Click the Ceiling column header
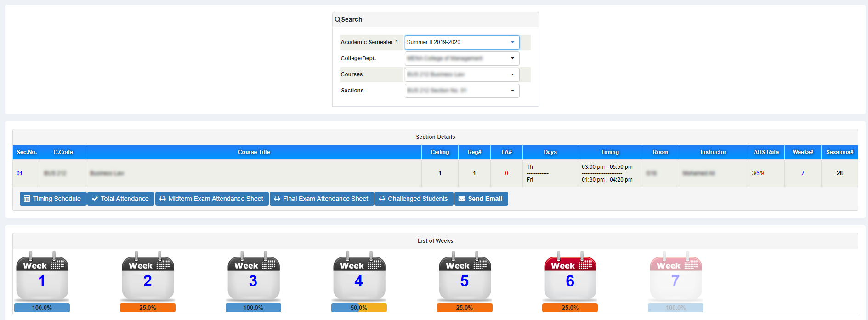The width and height of the screenshot is (868, 320). click(x=440, y=152)
